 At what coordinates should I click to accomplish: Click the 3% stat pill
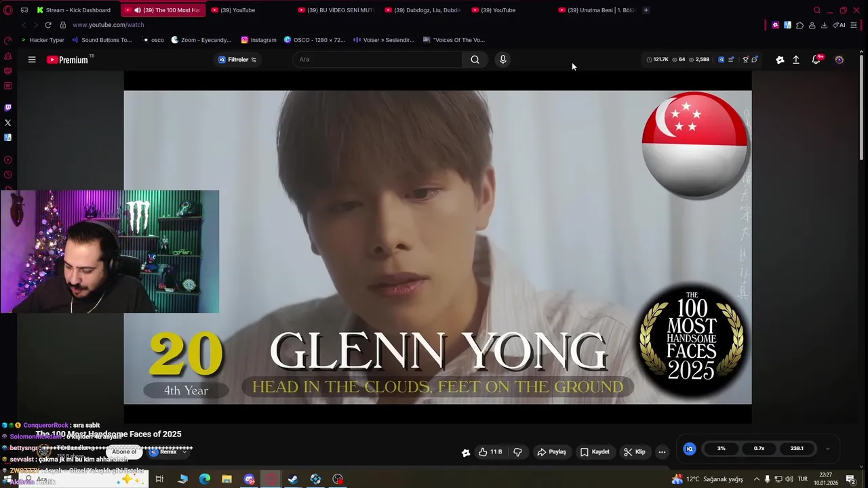click(x=721, y=449)
